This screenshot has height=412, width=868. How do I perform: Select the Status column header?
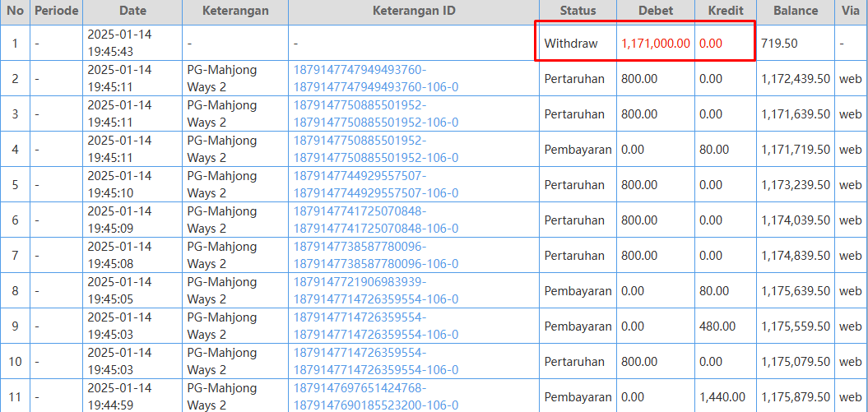pos(578,12)
